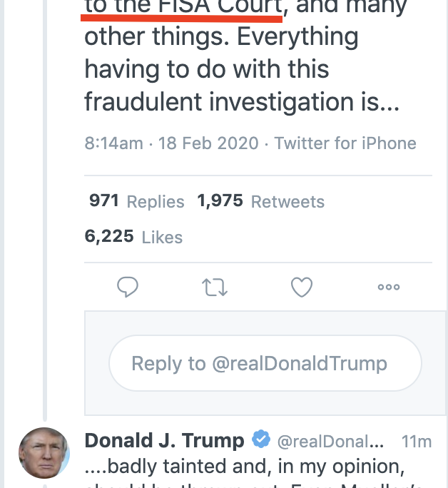Click the reply speech bubble icon
Image resolution: width=448 pixels, height=488 pixels.
point(127,287)
